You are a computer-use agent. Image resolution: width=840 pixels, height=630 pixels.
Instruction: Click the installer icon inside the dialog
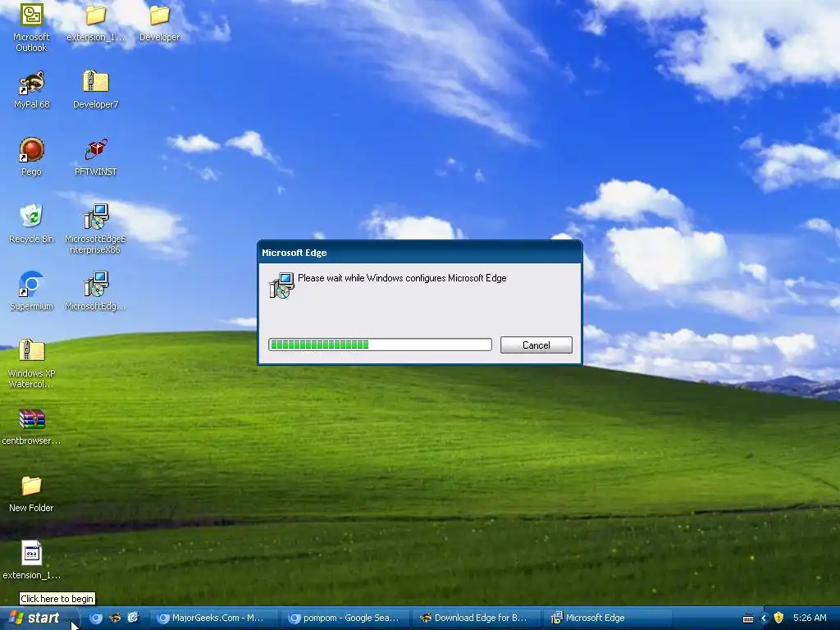281,285
